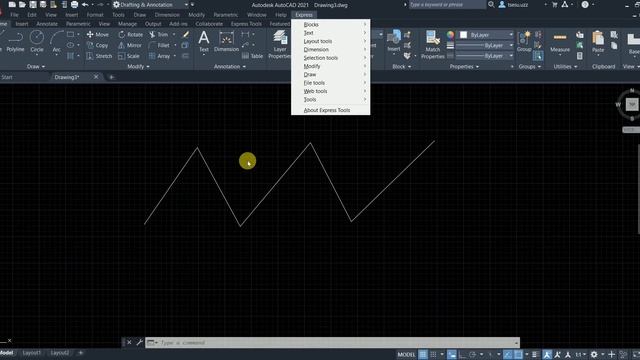Add a new drawing tab

click(x=111, y=77)
